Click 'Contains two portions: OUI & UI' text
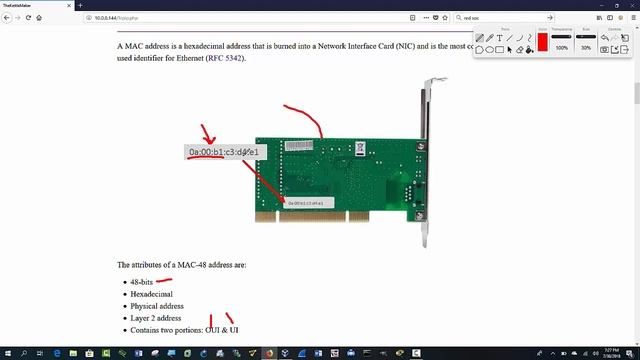Viewport: 640px width, 360px height. click(184, 330)
